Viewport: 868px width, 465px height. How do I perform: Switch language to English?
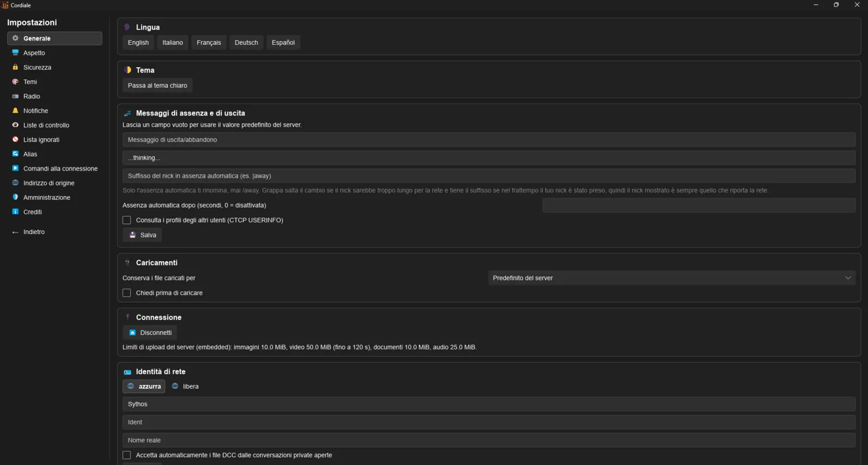(x=138, y=42)
